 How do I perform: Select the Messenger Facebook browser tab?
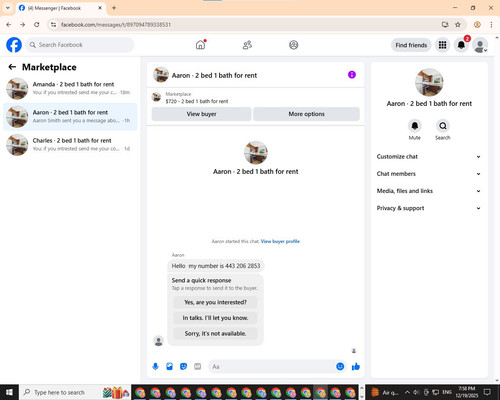[61, 8]
